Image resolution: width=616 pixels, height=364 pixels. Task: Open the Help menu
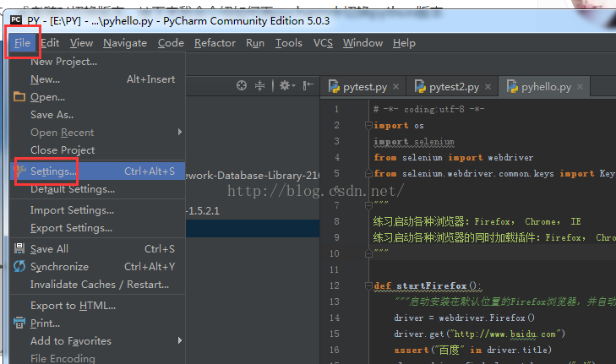tap(404, 43)
